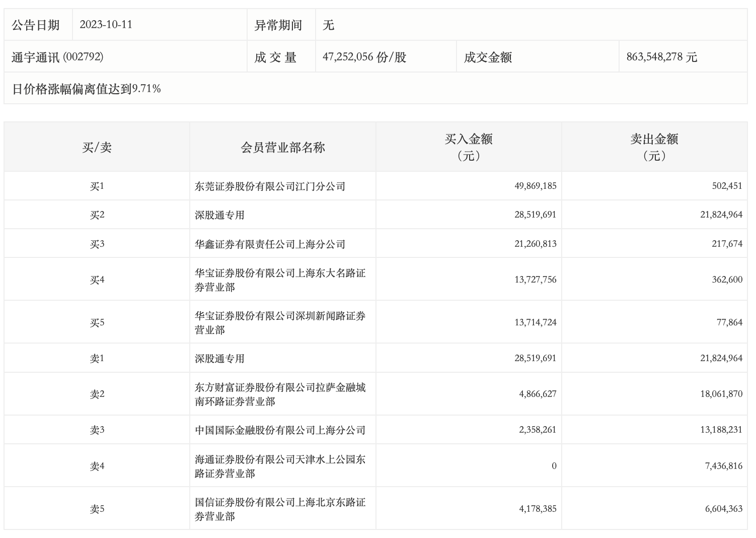This screenshot has width=756, height=538.
Task: Select 华鑫证券有限责任公司上海分公司 broker name
Action: pos(270,244)
